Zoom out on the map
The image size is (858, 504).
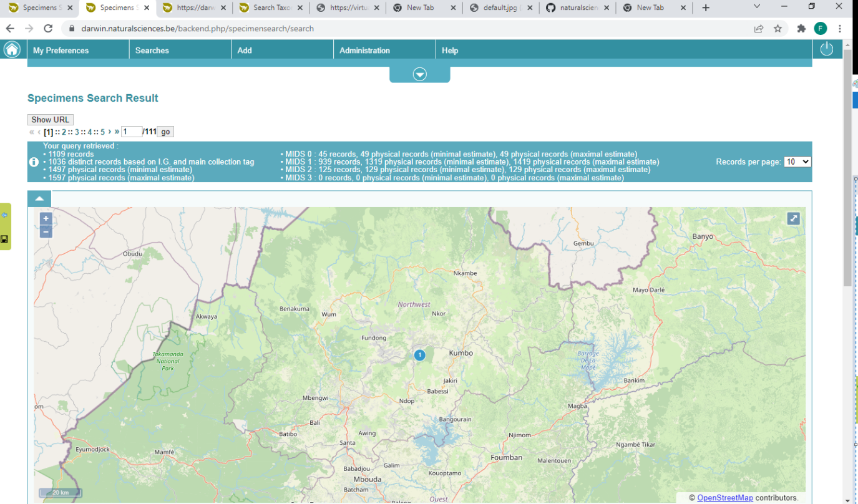point(46,232)
